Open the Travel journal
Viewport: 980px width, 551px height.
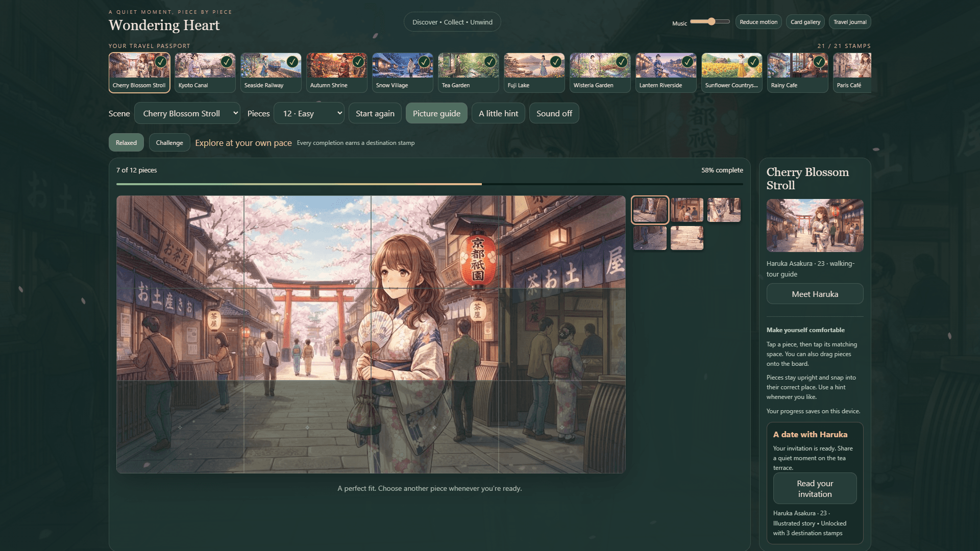tap(850, 22)
